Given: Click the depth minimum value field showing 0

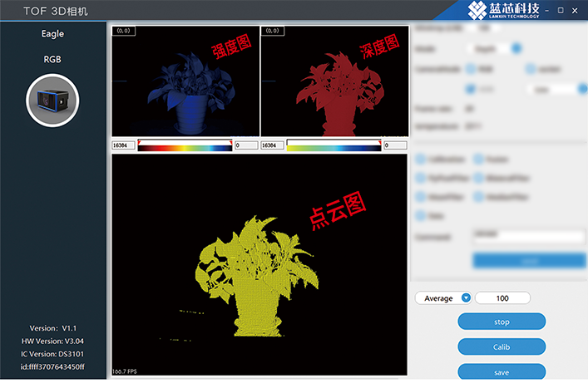Looking at the screenshot, I should 396,145.
